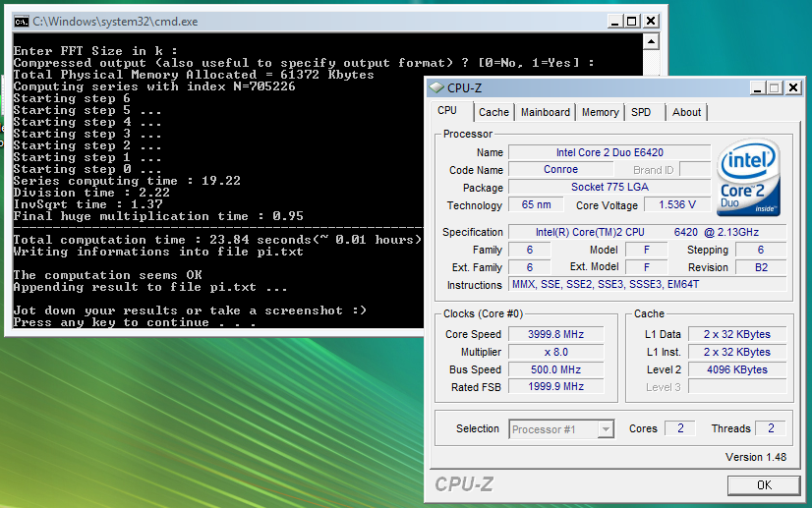This screenshot has width=812, height=508.
Task: Click the Name field 'Intel Core 2 Duo E6420'
Action: 609,152
